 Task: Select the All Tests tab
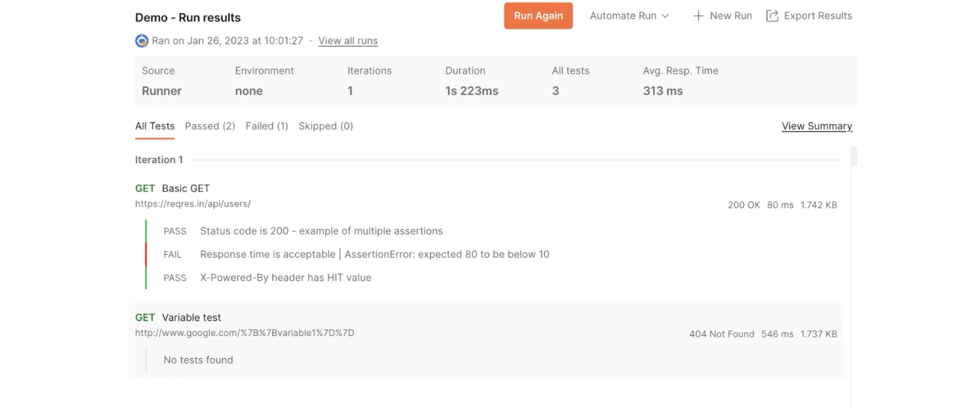pyautogui.click(x=155, y=126)
